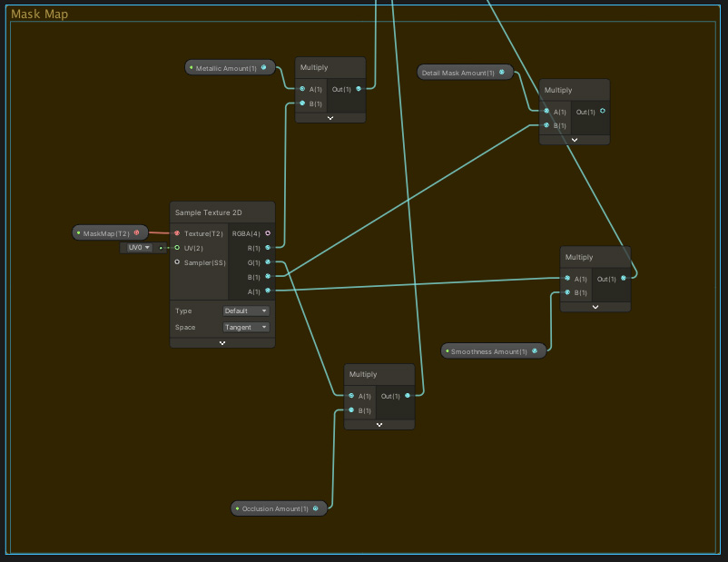The width and height of the screenshot is (728, 562).
Task: Collapse the Sample Texture 2D node chevron
Action: click(222, 343)
